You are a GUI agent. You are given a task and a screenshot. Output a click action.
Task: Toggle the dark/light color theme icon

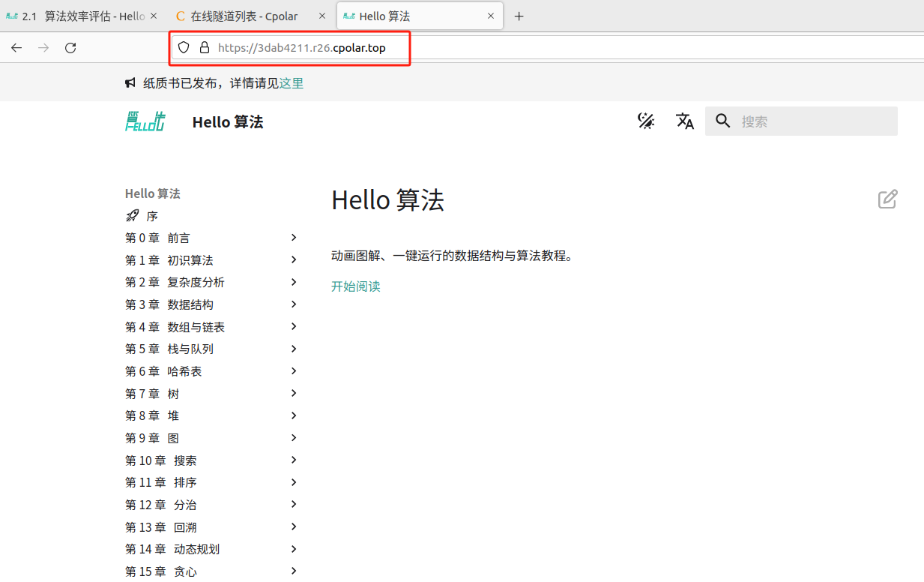coord(646,121)
